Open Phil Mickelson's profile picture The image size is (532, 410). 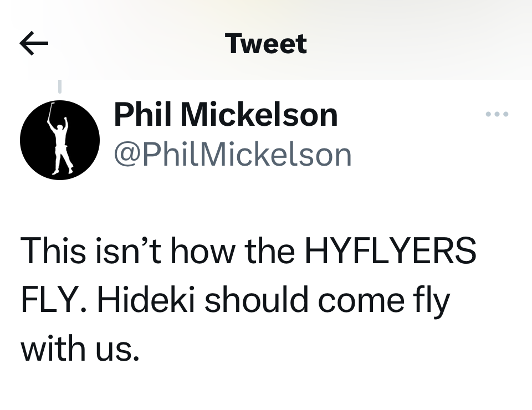tap(60, 140)
